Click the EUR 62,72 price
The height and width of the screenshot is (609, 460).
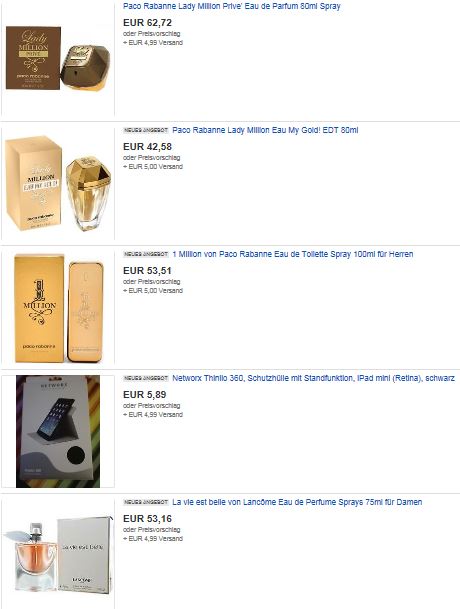pyautogui.click(x=147, y=23)
